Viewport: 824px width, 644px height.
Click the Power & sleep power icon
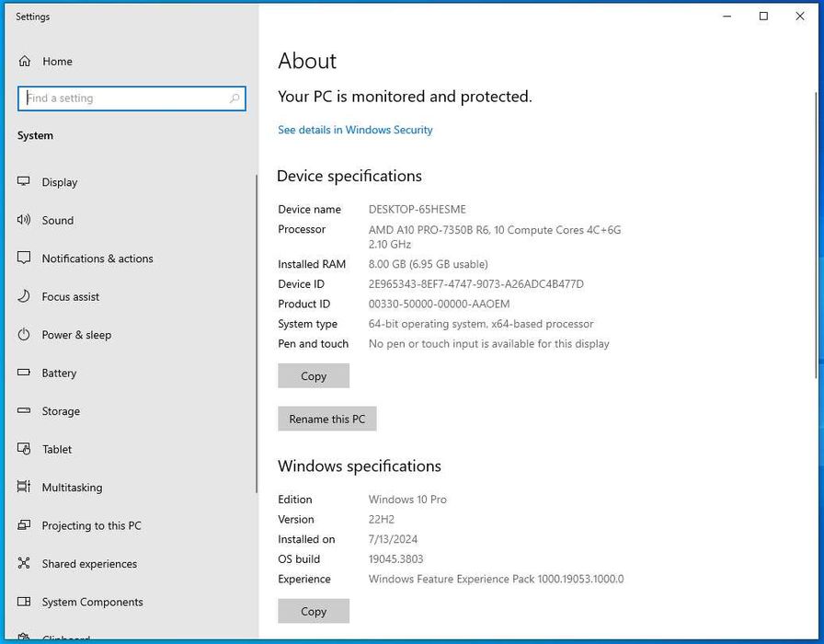24,334
